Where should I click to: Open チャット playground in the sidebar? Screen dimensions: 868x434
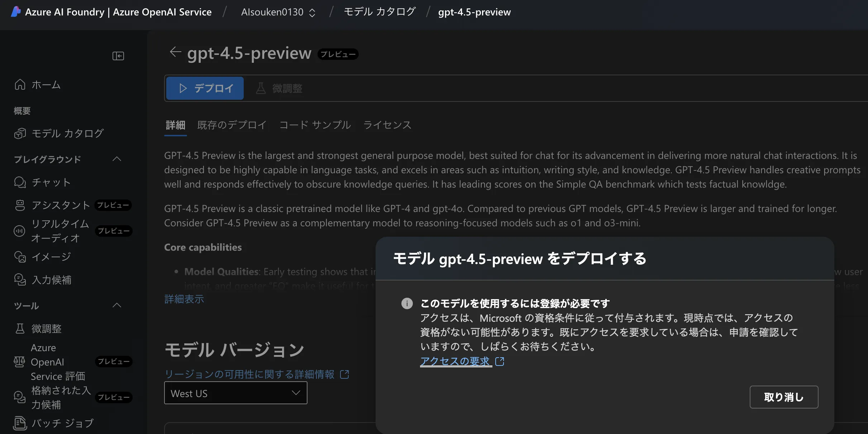(51, 182)
